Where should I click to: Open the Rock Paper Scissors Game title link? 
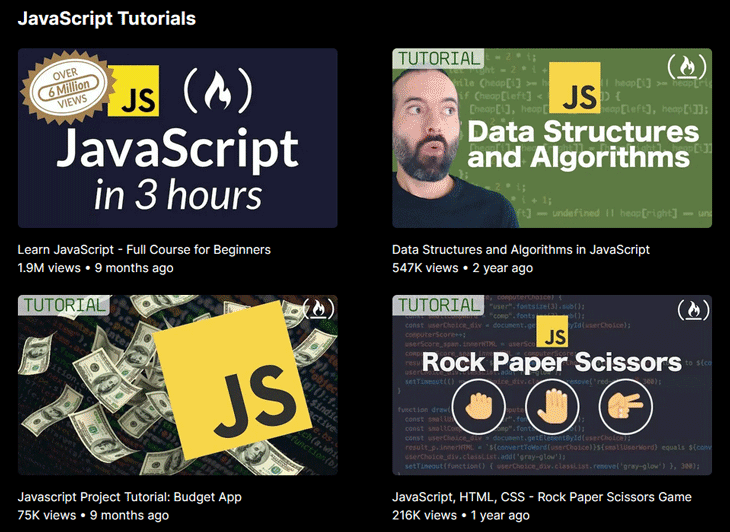coord(541,496)
